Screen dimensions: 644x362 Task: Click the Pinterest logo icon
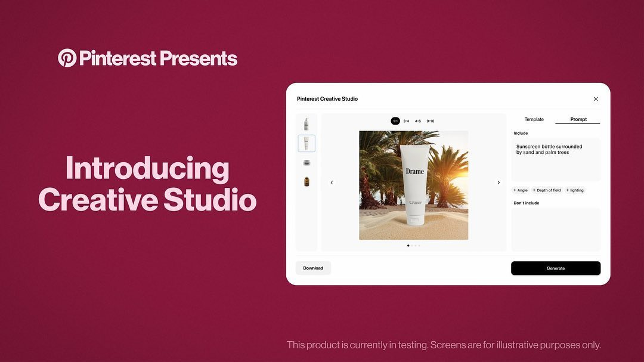67,58
